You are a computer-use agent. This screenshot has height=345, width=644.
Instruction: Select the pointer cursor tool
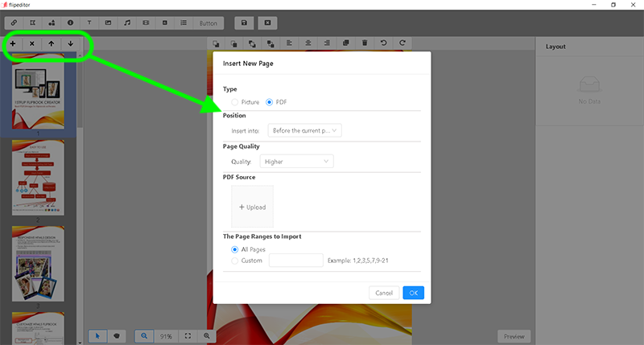tap(97, 336)
